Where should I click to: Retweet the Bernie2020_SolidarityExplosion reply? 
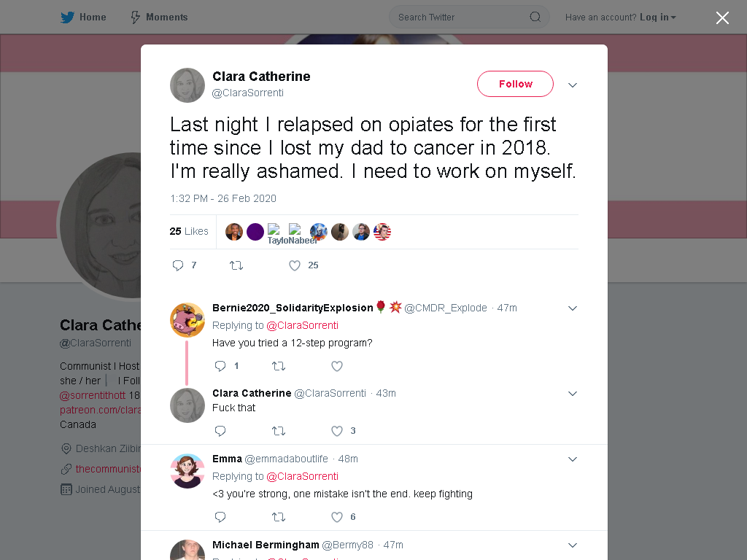278,366
